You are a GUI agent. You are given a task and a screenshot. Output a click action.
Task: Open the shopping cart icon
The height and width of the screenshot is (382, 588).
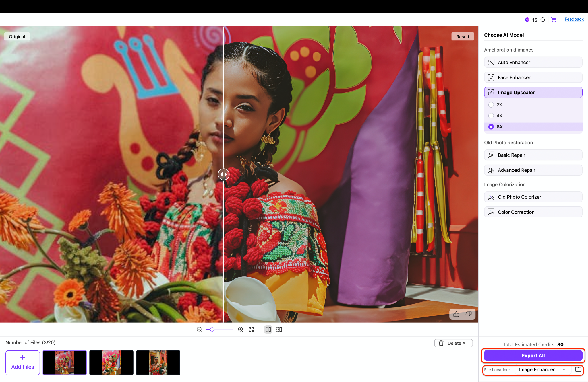(x=554, y=19)
